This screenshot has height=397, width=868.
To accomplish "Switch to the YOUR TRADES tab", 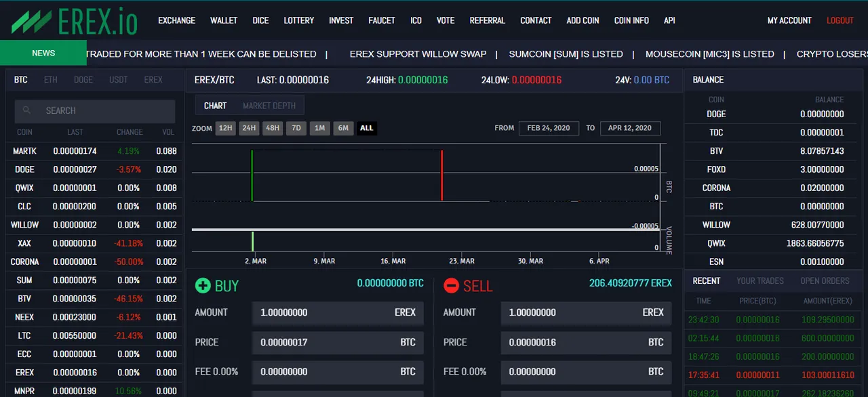I will [x=760, y=280].
